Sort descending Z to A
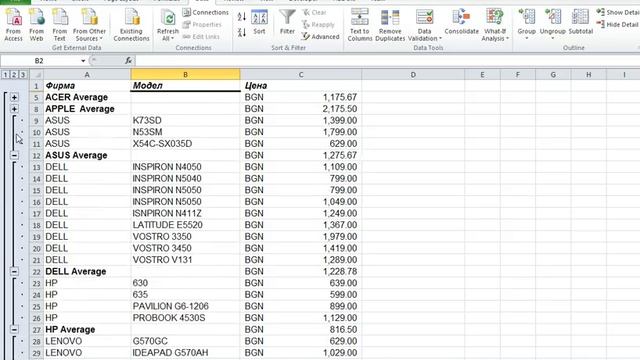This screenshot has height=360, width=640. [242, 32]
